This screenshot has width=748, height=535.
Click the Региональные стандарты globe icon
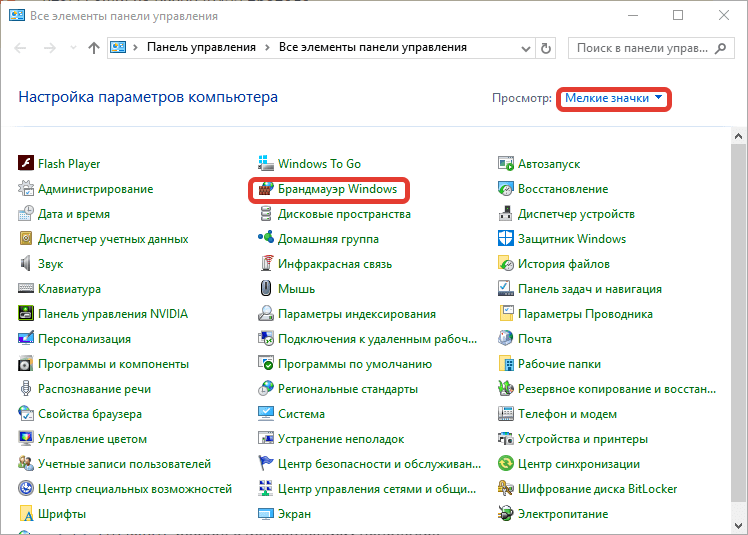[266, 388]
